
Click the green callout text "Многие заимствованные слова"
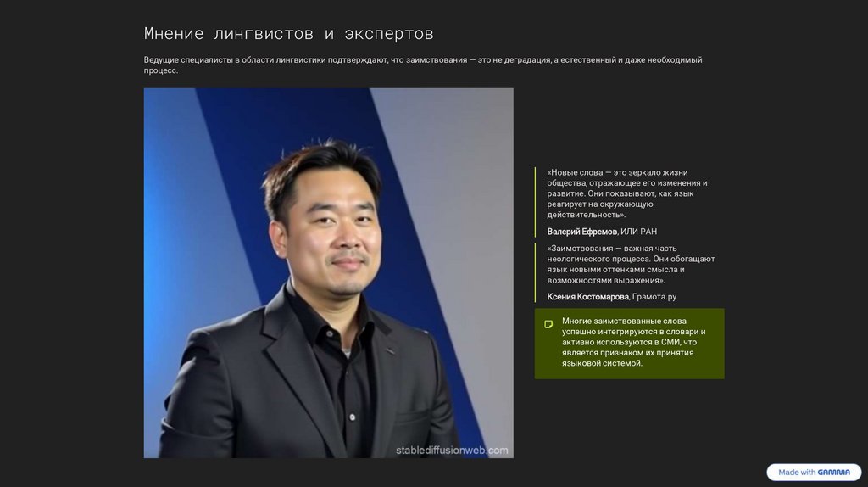point(634,342)
